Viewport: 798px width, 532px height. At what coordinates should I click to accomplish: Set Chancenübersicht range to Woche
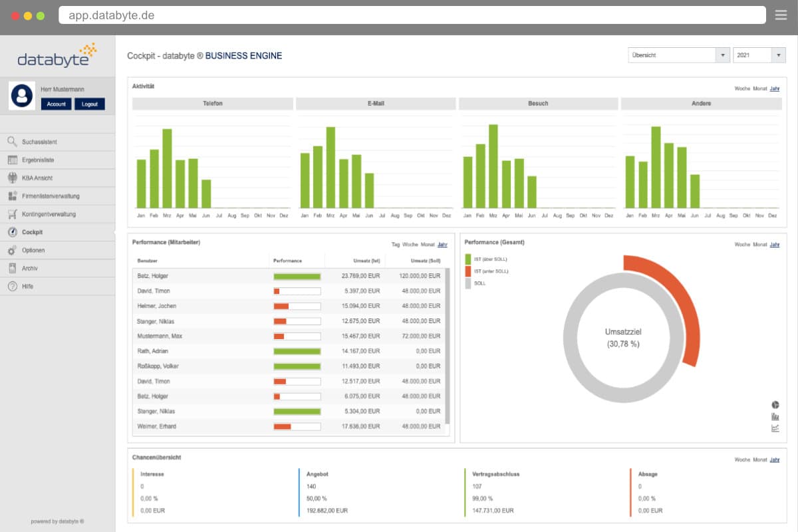coord(742,460)
